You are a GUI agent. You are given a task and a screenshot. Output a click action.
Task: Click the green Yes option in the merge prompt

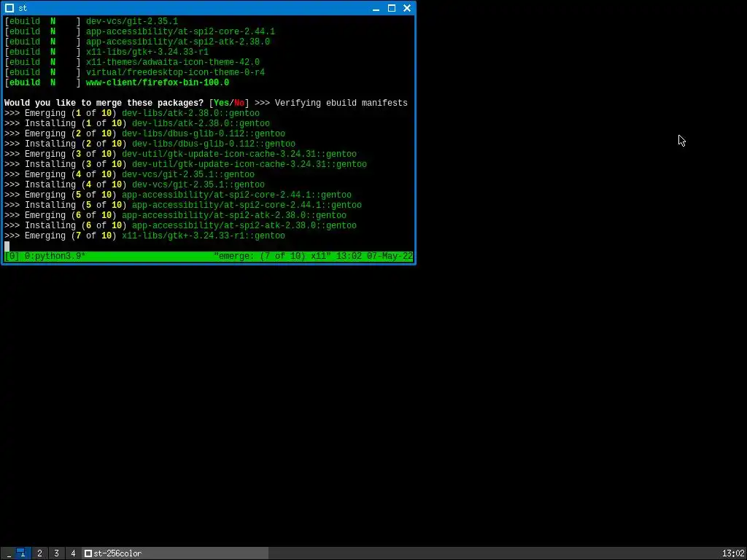pos(222,103)
